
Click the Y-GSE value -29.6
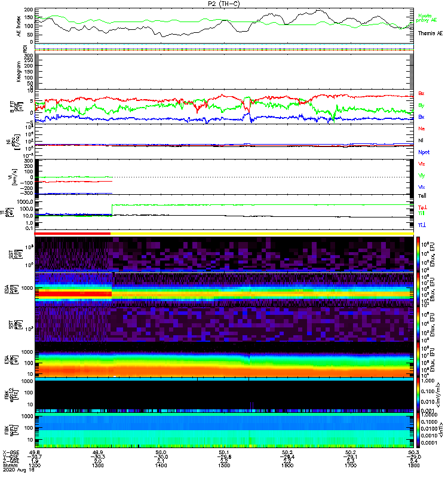point(224,456)
